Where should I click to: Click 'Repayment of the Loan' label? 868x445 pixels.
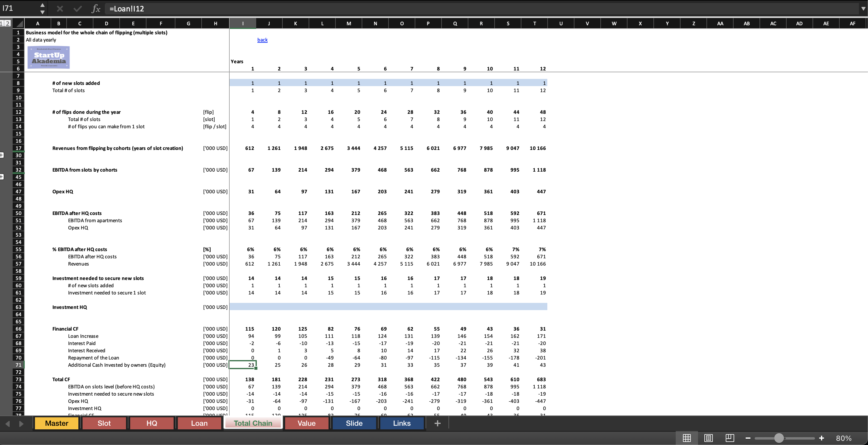tap(93, 358)
